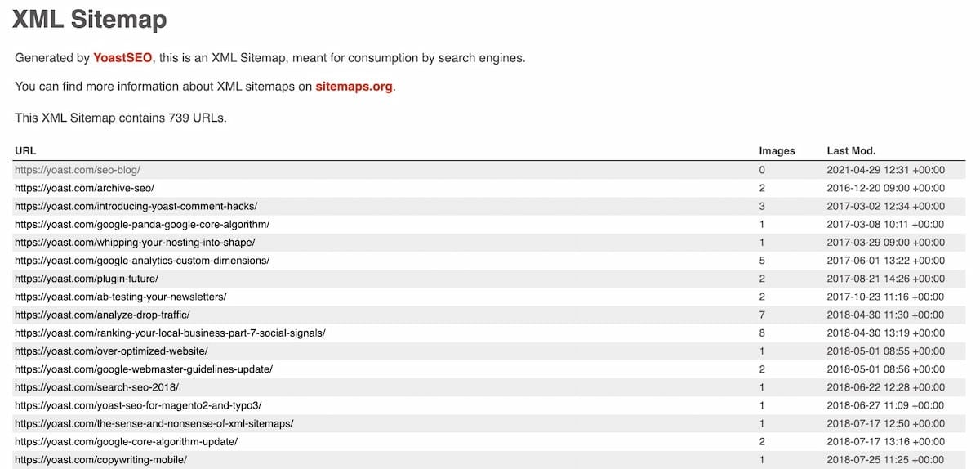
Task: Open the google-panda-google-core-algorithm URL
Action: pyautogui.click(x=142, y=224)
